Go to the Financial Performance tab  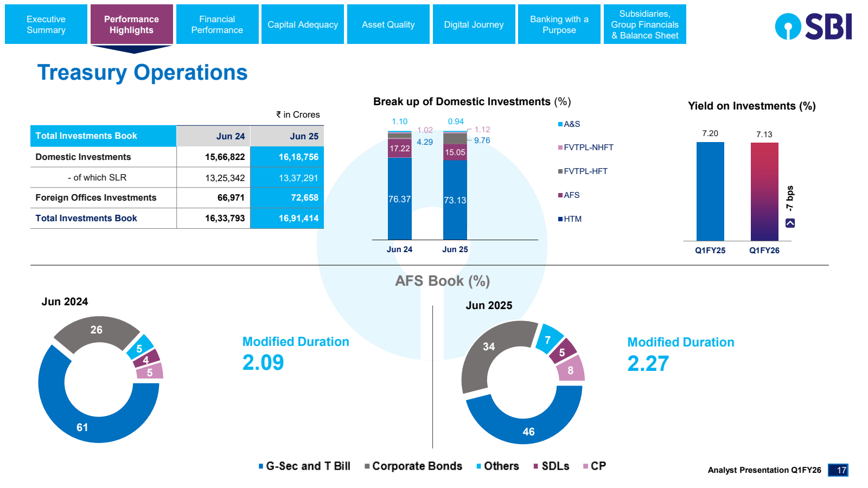click(217, 24)
